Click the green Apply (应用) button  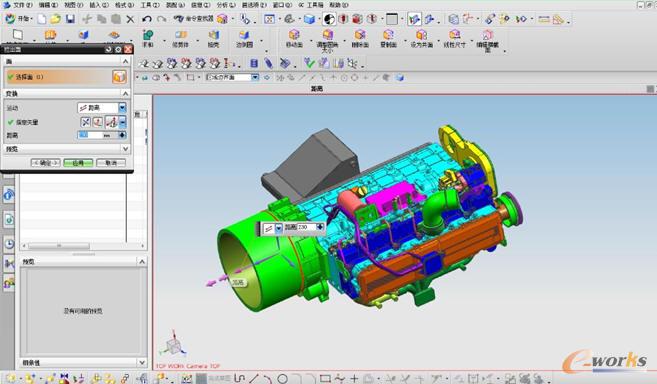[x=78, y=163]
